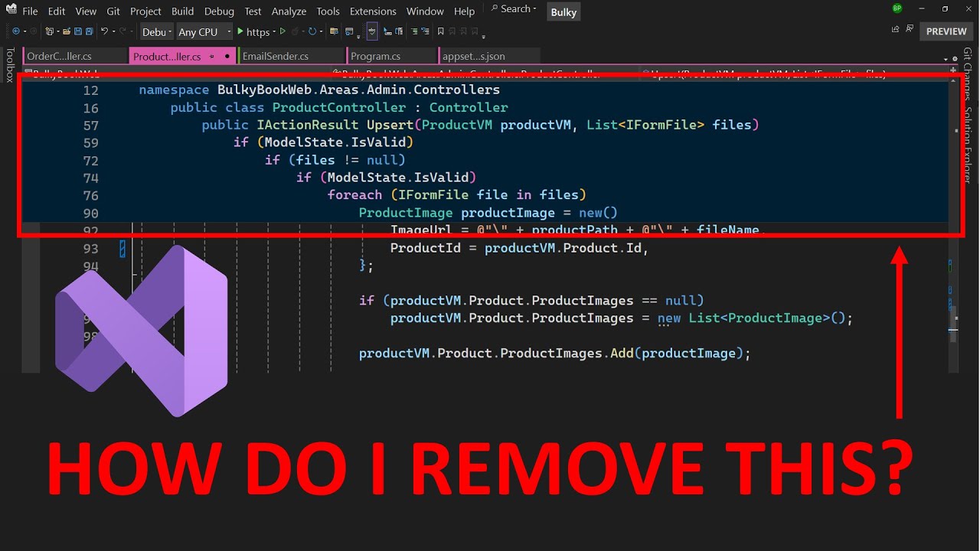The height and width of the screenshot is (551, 980).
Task: Open the Project menu
Action: [x=145, y=11]
